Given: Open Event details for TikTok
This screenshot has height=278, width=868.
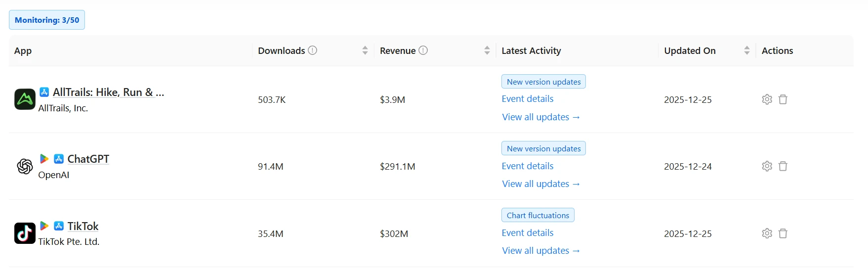Looking at the screenshot, I should [528, 233].
